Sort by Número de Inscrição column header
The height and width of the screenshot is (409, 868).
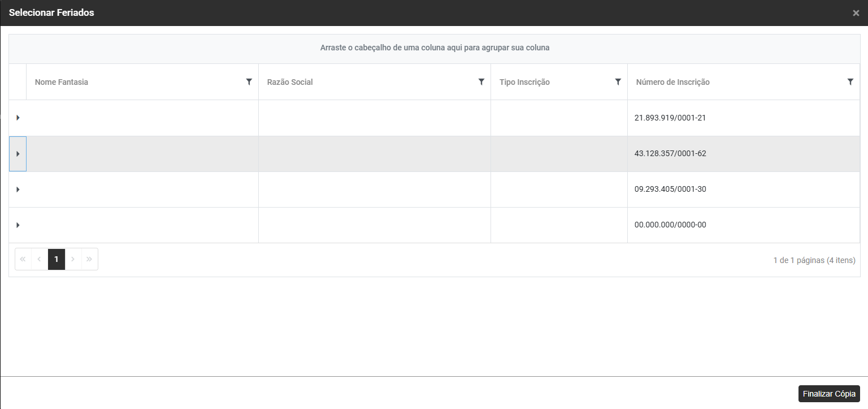coord(672,82)
